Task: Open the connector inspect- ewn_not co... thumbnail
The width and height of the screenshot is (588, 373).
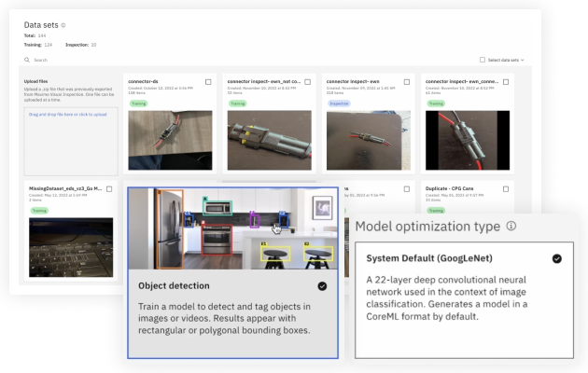Action: point(269,140)
